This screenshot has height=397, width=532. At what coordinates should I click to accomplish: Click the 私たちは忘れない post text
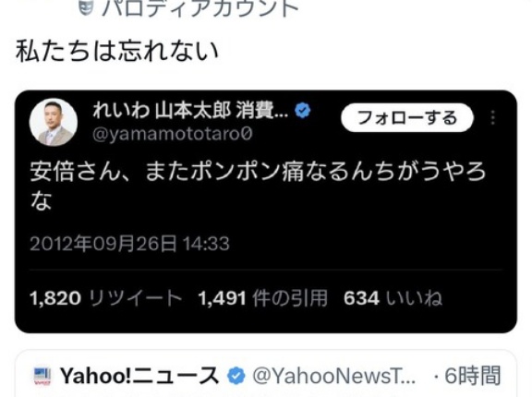point(117,51)
